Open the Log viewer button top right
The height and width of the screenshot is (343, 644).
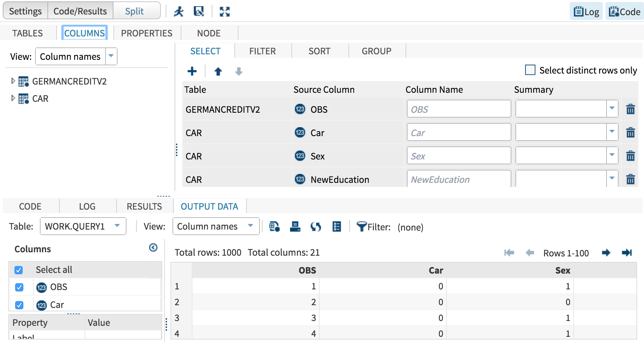(x=586, y=11)
